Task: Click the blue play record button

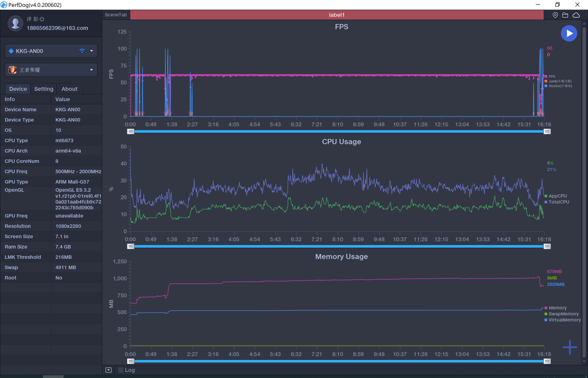Action: tap(569, 33)
